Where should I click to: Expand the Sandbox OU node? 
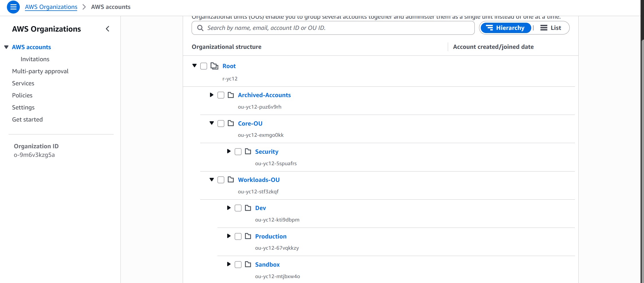[229, 264]
